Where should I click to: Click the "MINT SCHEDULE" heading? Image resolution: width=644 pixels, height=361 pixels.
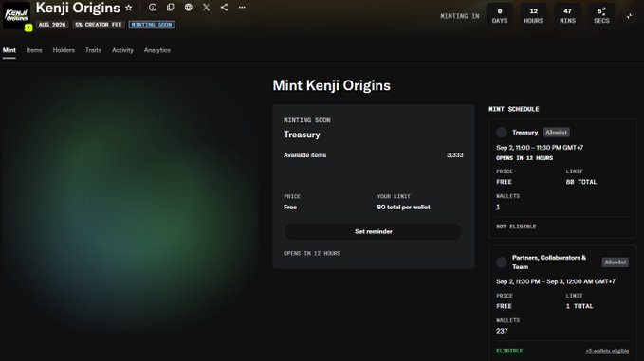(x=514, y=109)
